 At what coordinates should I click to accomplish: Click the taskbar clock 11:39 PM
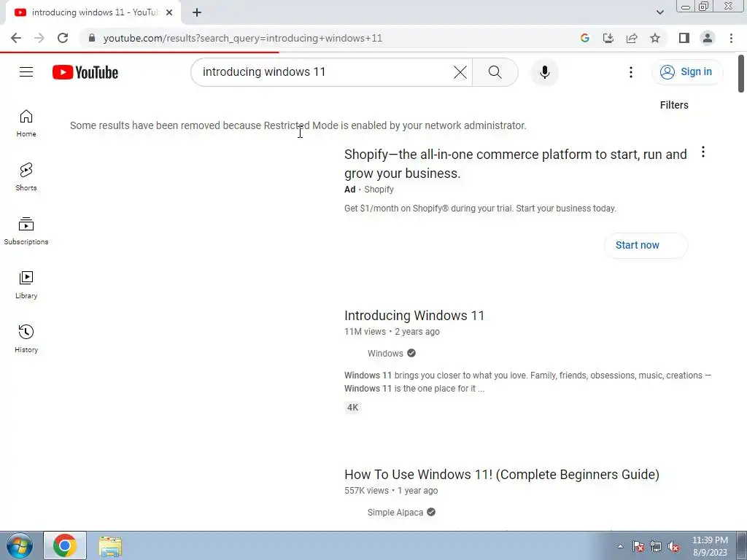click(x=710, y=546)
